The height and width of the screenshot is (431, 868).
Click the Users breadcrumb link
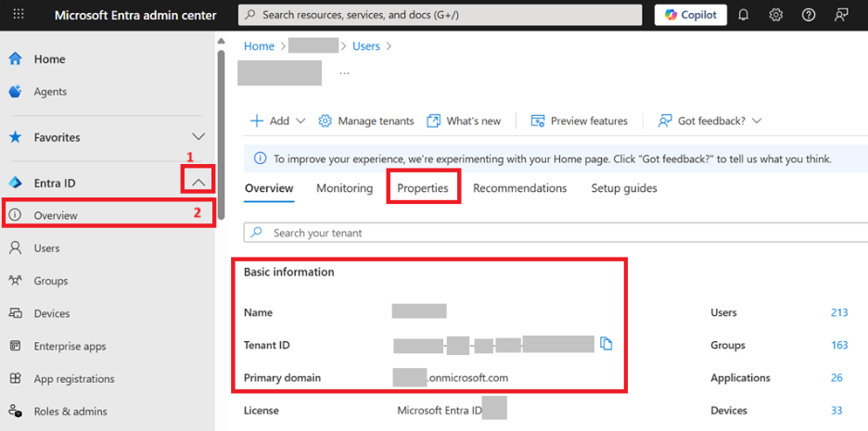(366, 46)
